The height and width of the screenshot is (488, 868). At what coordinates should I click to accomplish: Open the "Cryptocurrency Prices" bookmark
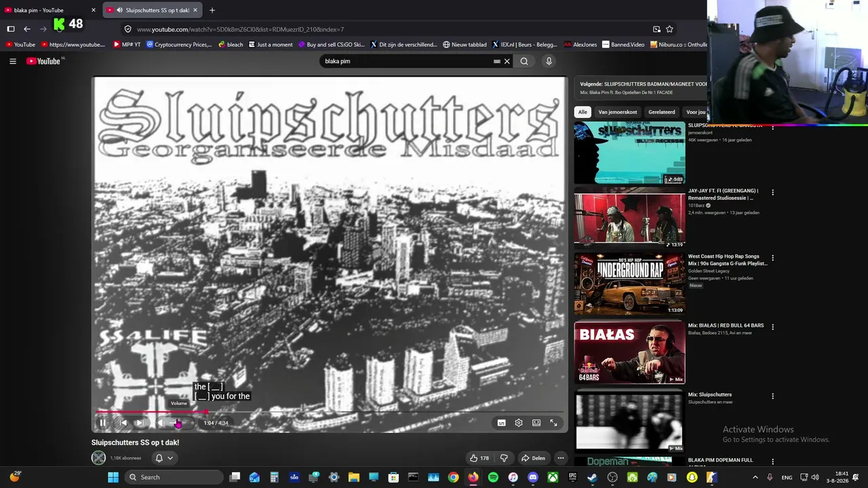(x=179, y=45)
